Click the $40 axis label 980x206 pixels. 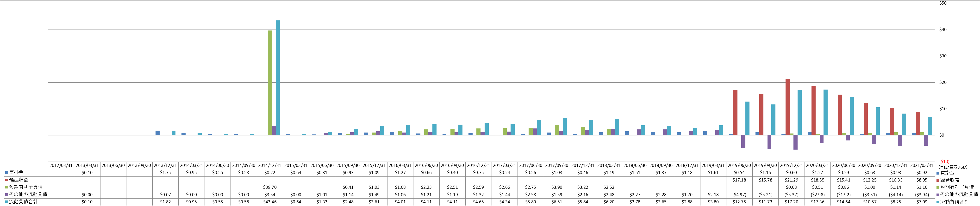[x=943, y=30]
